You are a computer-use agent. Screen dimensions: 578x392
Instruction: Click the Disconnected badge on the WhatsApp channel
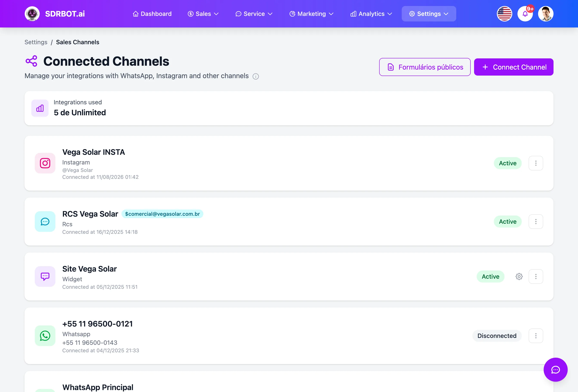497,336
